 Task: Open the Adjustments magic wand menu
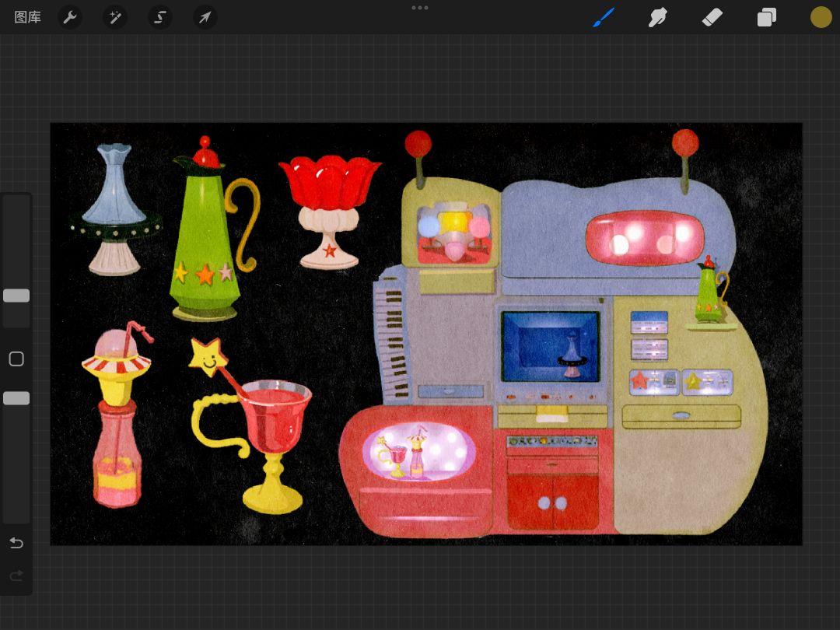point(114,17)
